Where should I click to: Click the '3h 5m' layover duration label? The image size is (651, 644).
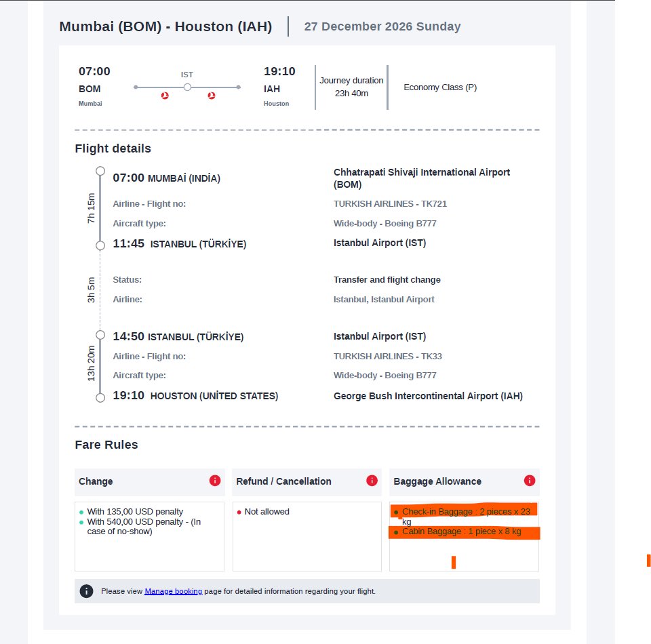(91, 289)
